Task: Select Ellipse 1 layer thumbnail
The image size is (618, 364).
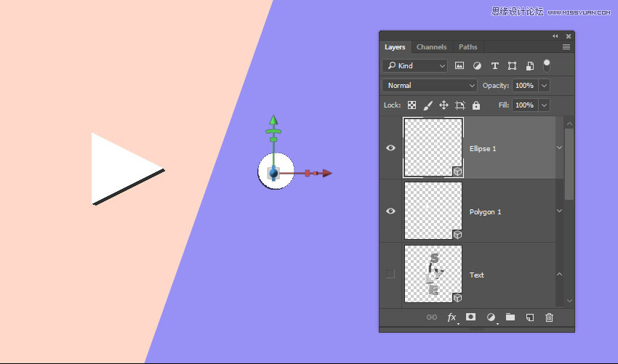Action: (x=433, y=147)
